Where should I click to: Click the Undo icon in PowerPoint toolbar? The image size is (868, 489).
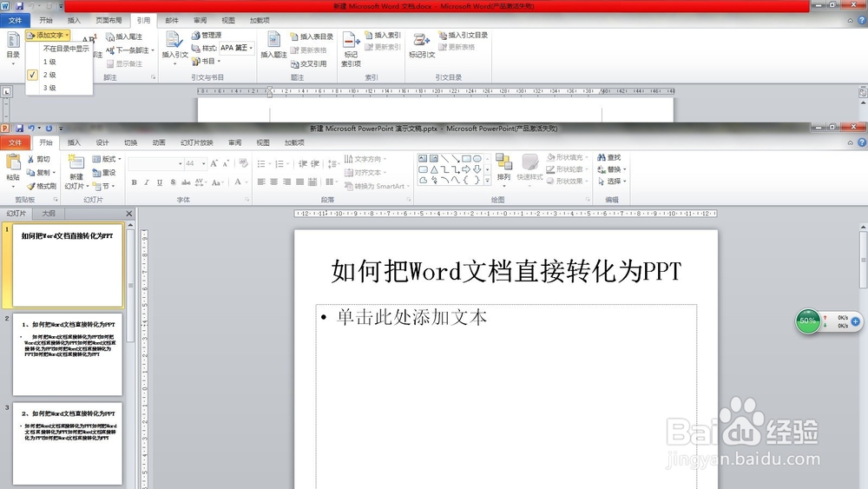coord(31,129)
